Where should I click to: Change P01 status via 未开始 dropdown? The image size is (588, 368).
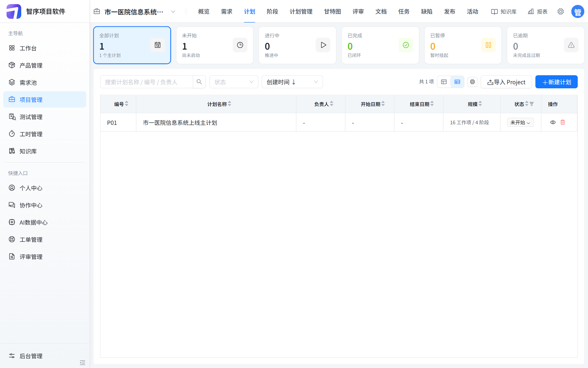[x=520, y=122]
